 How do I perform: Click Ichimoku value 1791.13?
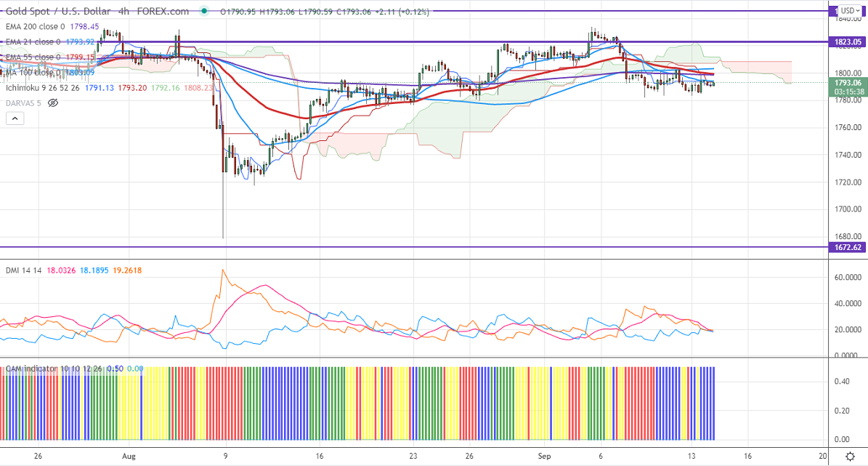coord(100,87)
